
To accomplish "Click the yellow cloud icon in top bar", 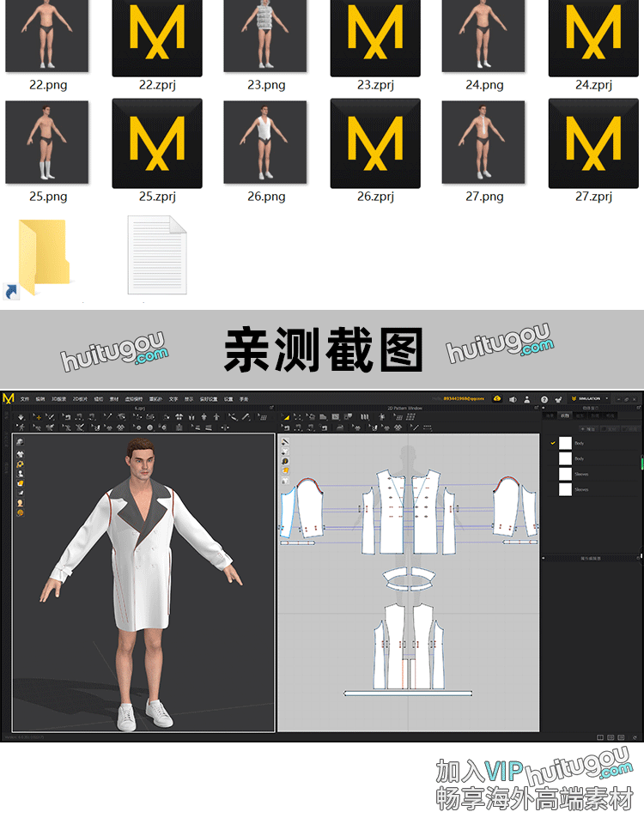I will coord(497,398).
